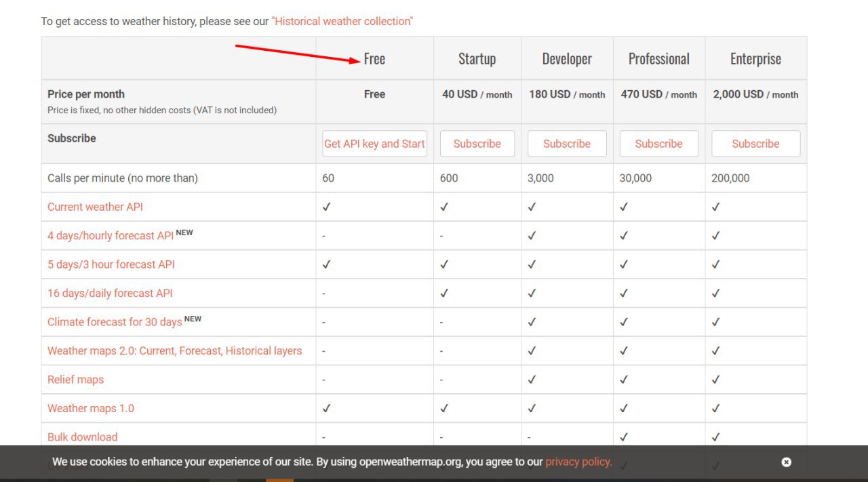868x482 pixels.
Task: Open the privacy policy link
Action: (x=578, y=462)
